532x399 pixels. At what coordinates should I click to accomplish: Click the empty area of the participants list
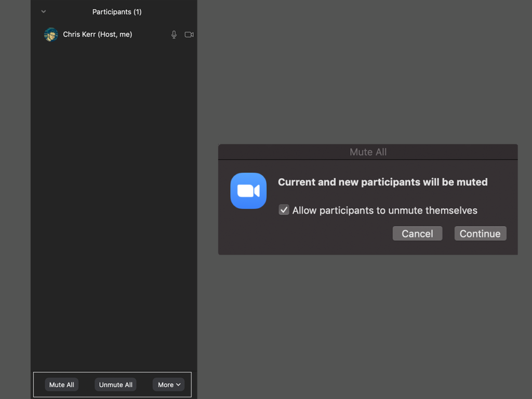[x=114, y=208]
